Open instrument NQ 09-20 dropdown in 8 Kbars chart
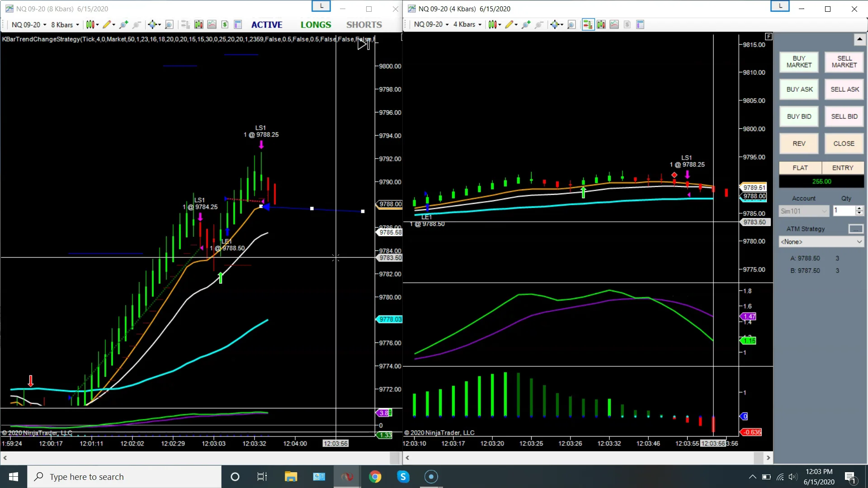This screenshot has height=488, width=868. pos(29,24)
